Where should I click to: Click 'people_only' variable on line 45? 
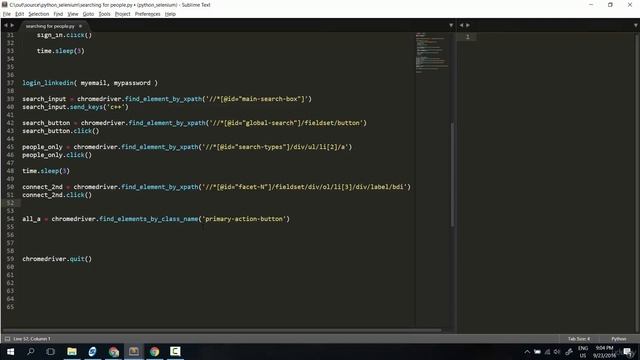42,147
